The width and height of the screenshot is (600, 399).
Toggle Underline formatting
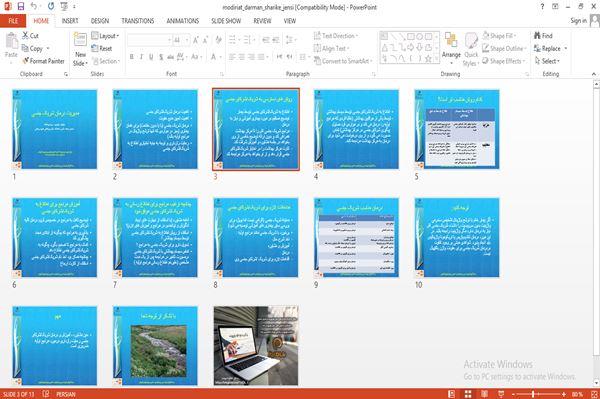[151, 57]
